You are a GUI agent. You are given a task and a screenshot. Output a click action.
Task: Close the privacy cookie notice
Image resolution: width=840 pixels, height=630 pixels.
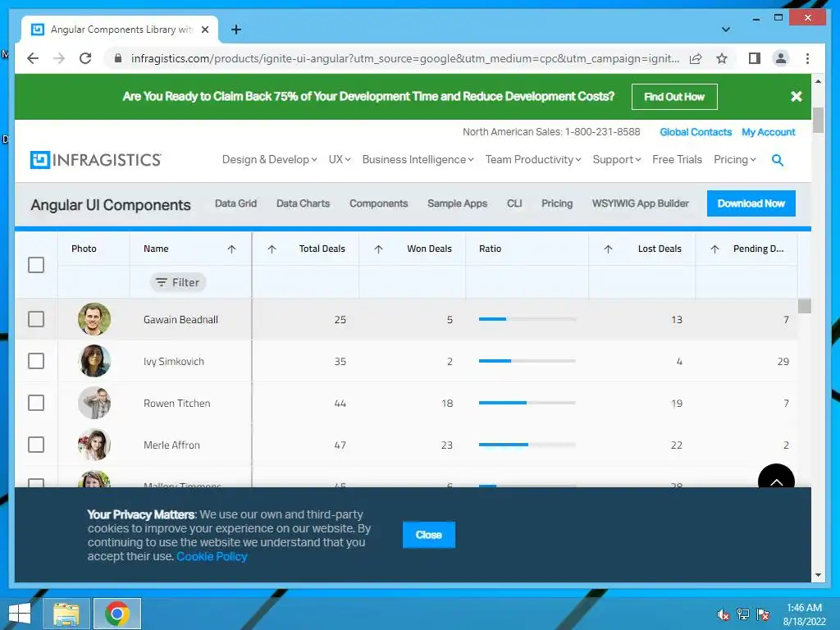tap(429, 535)
